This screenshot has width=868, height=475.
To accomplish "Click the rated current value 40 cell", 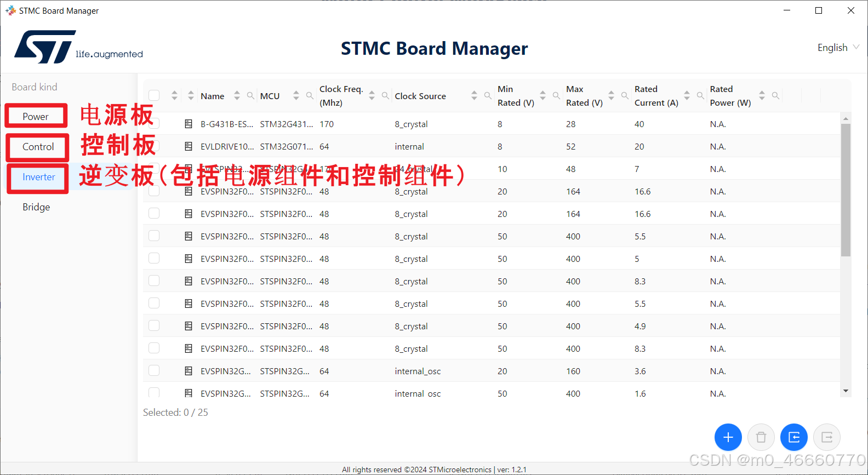I will pos(639,124).
